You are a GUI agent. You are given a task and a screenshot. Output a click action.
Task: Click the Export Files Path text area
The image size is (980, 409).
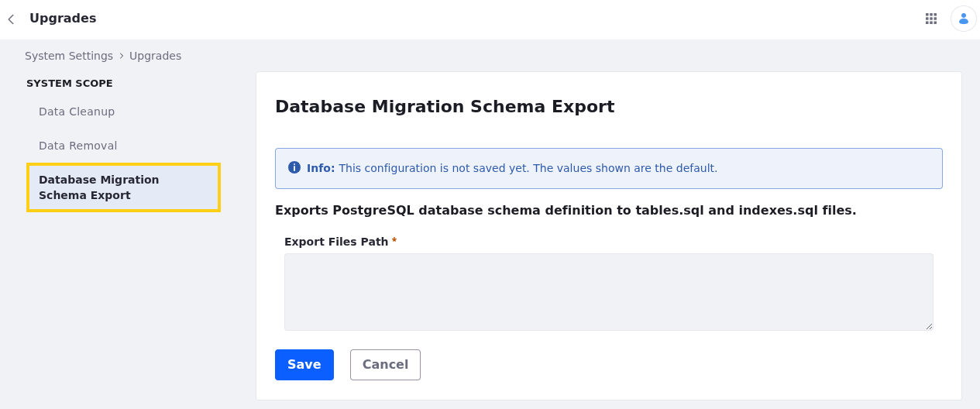click(x=609, y=292)
